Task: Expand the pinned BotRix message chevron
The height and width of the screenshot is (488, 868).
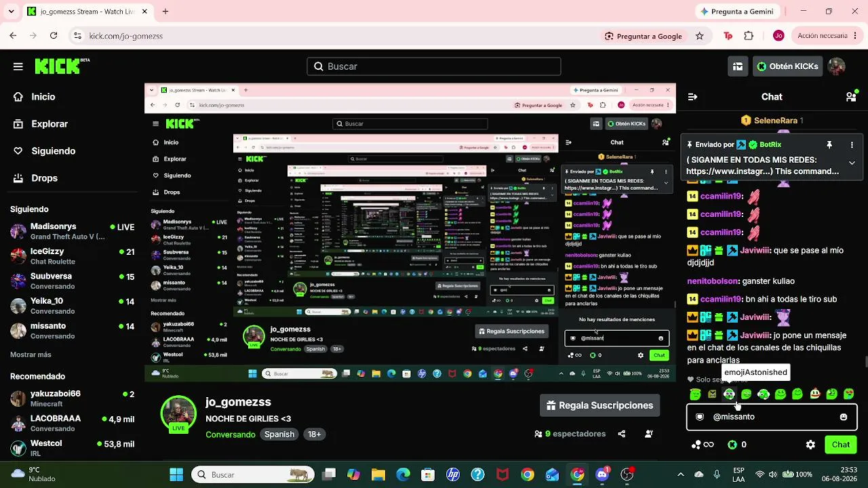Action: click(852, 163)
